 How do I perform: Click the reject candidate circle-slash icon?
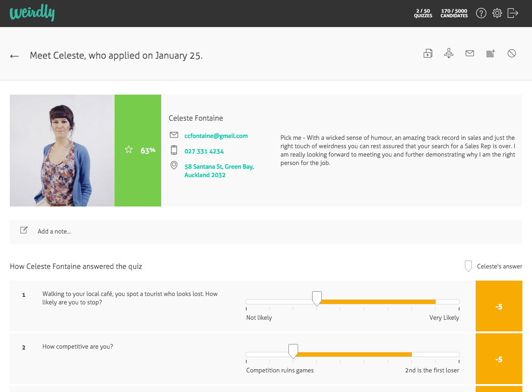pyautogui.click(x=512, y=54)
